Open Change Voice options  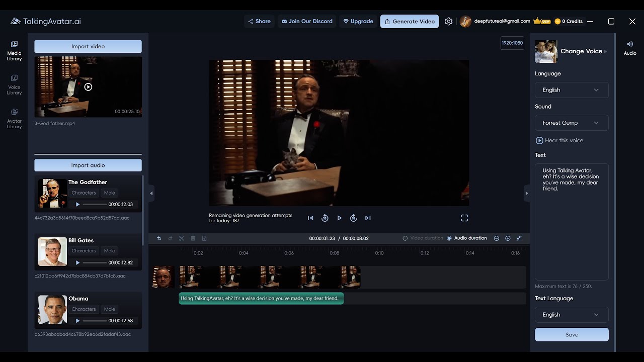[581, 51]
